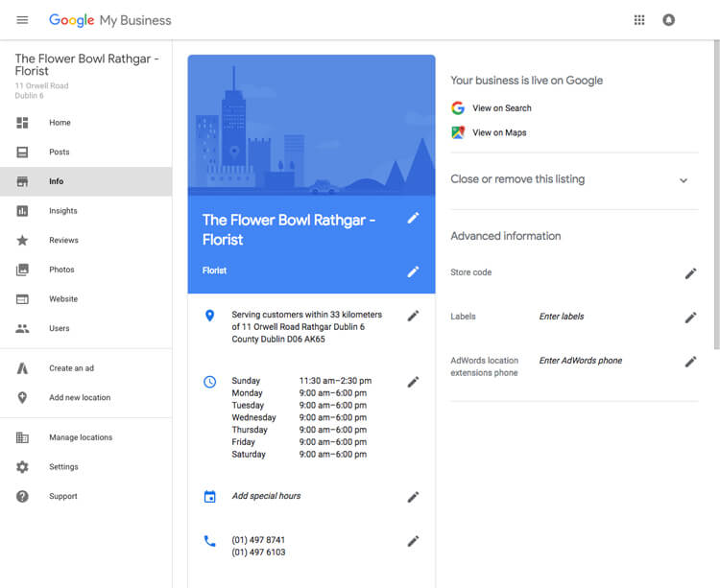
Task: Open the Users menu item
Action: coord(85,328)
